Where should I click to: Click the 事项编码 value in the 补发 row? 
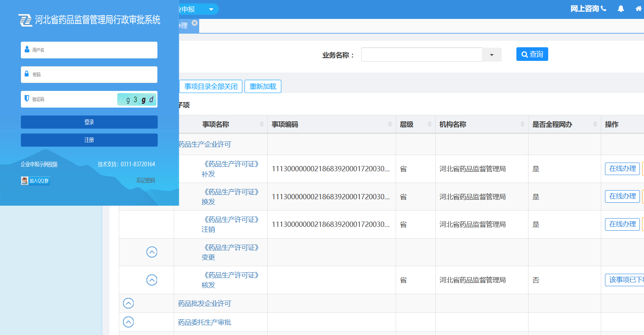[331, 169]
